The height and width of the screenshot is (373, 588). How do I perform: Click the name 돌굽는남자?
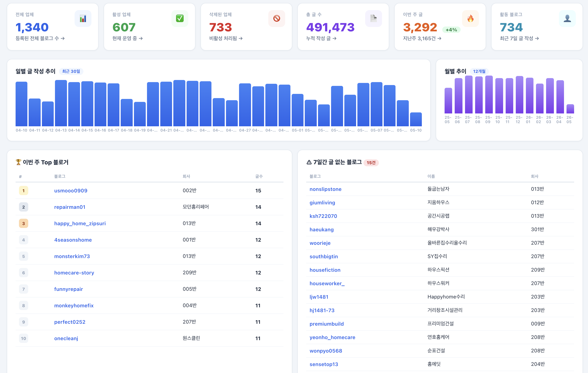(x=438, y=189)
